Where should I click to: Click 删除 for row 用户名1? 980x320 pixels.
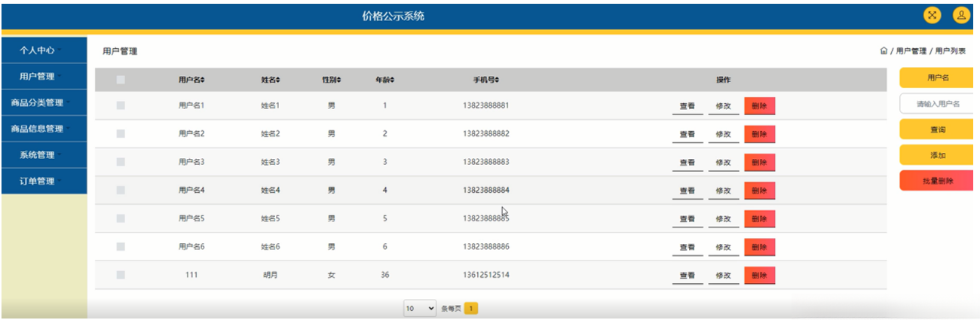[x=759, y=106]
